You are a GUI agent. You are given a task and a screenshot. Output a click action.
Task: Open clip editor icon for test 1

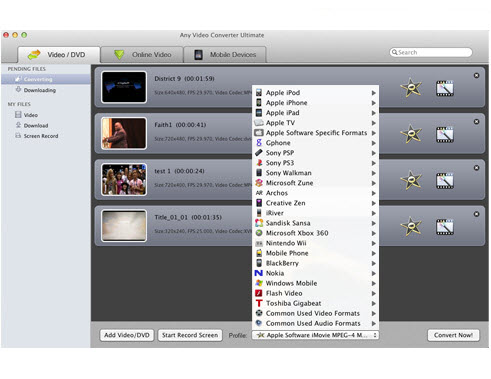click(445, 180)
